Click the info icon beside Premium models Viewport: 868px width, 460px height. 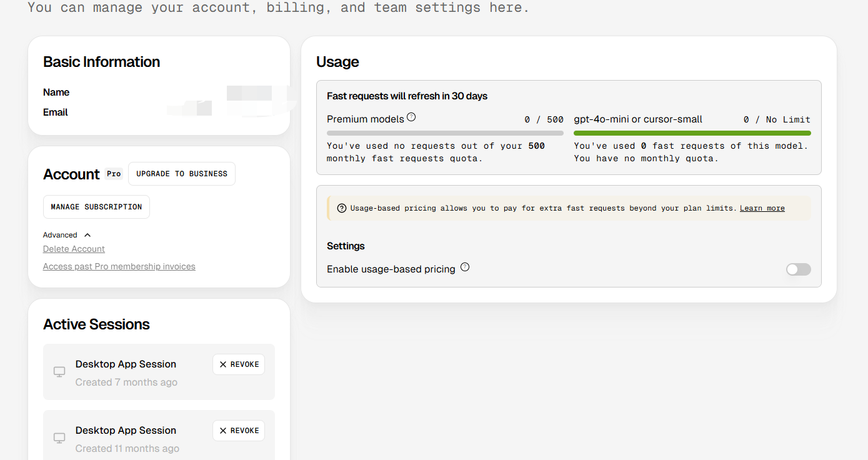pos(411,117)
